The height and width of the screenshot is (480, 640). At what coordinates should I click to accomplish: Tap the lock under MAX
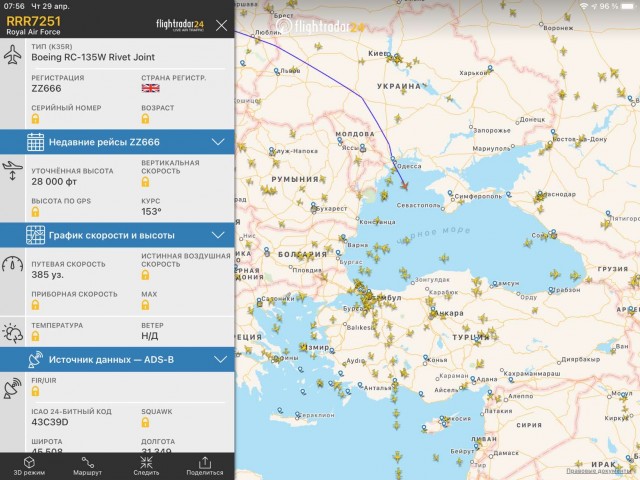(145, 305)
